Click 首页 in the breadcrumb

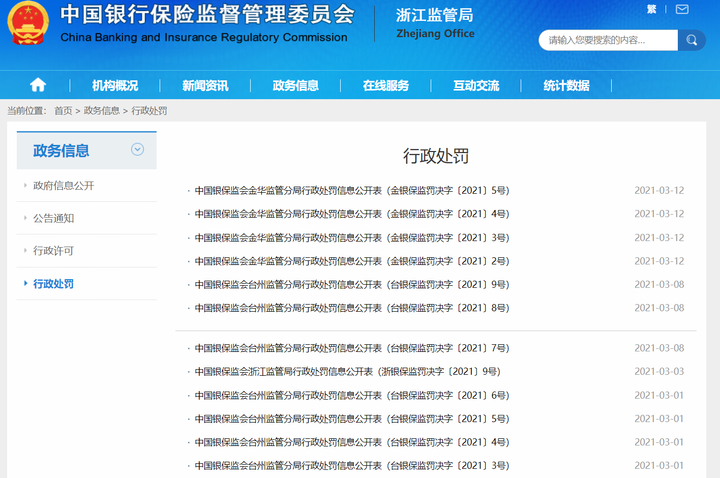click(63, 111)
